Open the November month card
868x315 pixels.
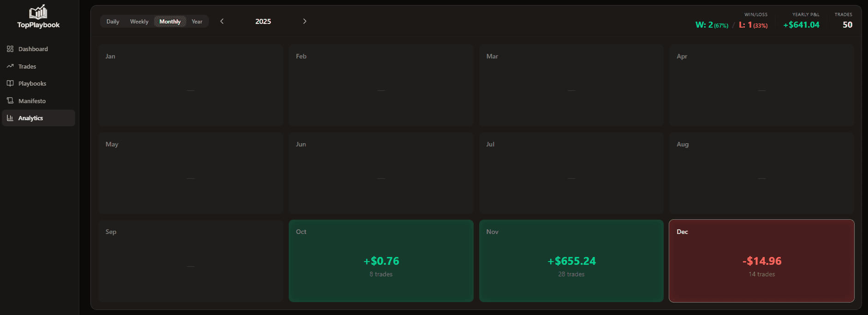[x=571, y=261]
